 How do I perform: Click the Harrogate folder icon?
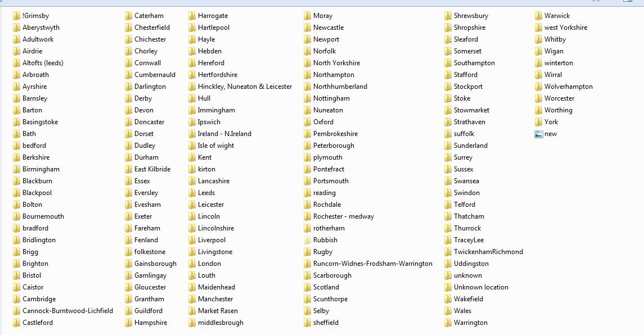coord(192,16)
